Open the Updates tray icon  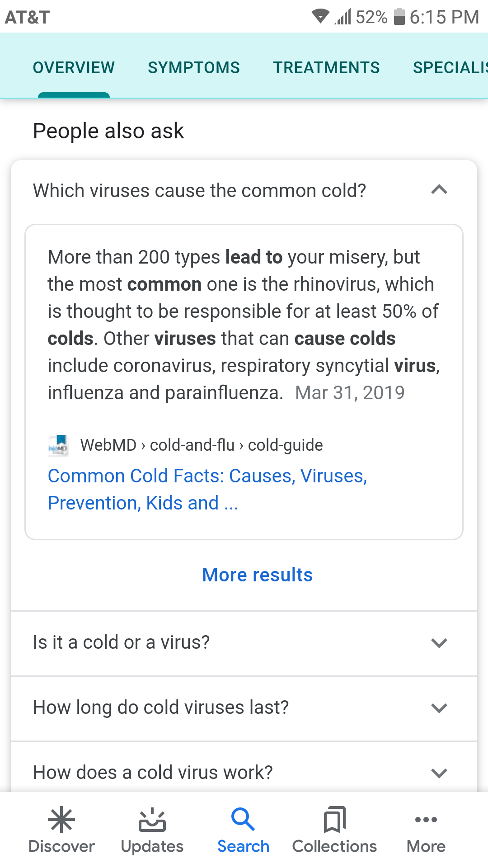coord(152,820)
